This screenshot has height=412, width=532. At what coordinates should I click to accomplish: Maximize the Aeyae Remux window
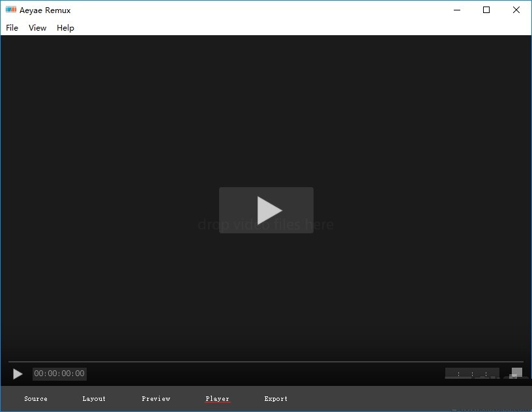[x=486, y=10]
